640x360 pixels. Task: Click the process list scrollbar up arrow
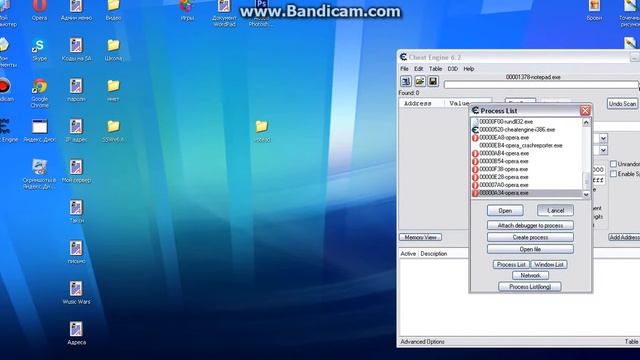point(586,122)
